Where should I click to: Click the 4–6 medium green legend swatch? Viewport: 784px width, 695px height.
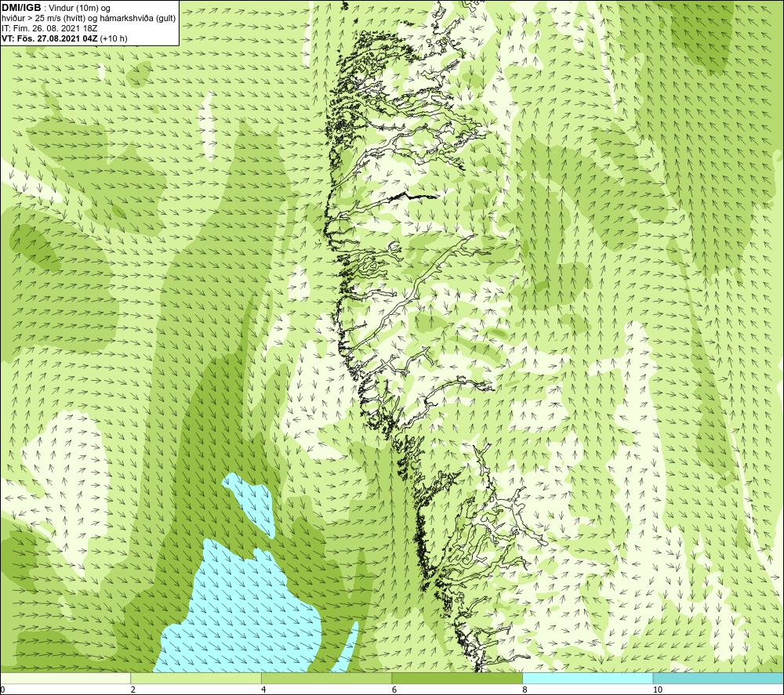(x=326, y=678)
